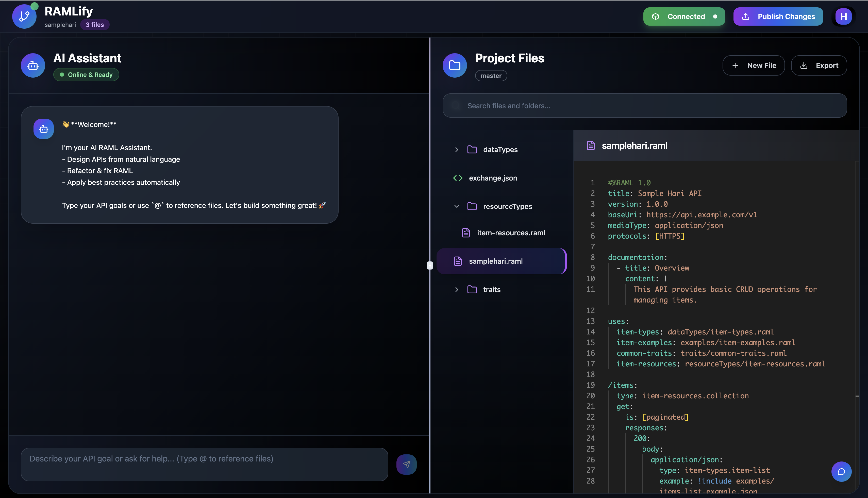The height and width of the screenshot is (498, 868).
Task: Click the New File button
Action: click(x=753, y=65)
